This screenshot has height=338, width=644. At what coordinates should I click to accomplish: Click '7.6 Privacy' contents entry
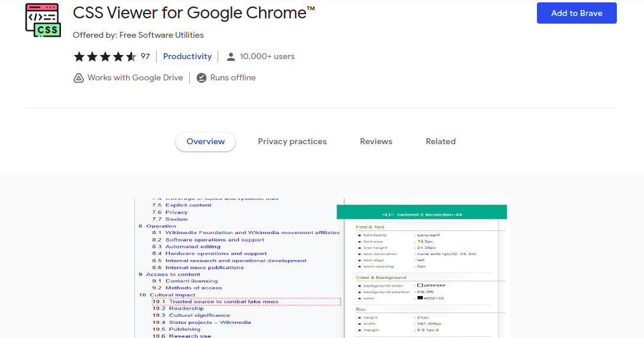coord(170,212)
